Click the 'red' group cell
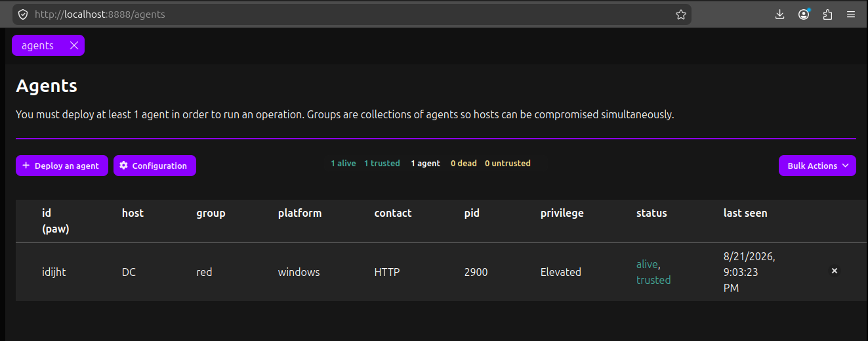This screenshot has width=868, height=341. pyautogui.click(x=204, y=272)
